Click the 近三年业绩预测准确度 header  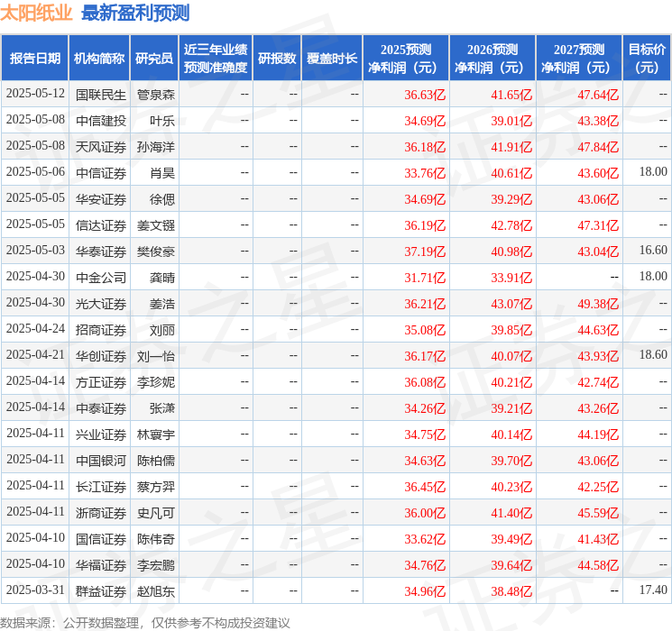pos(216,58)
